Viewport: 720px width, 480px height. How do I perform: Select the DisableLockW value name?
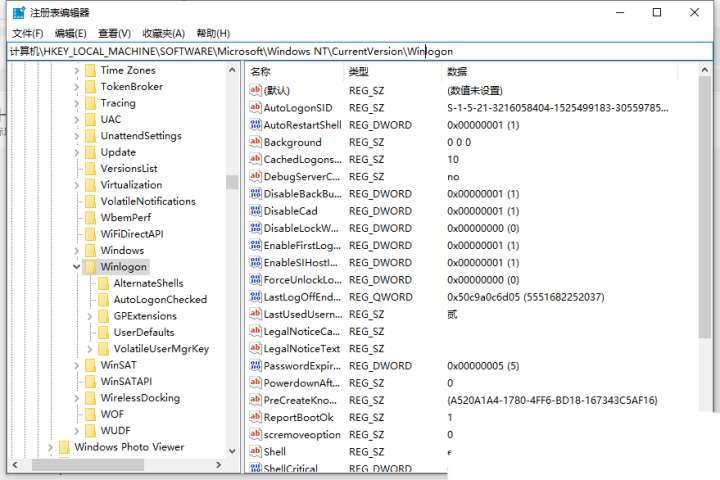pyautogui.click(x=301, y=228)
